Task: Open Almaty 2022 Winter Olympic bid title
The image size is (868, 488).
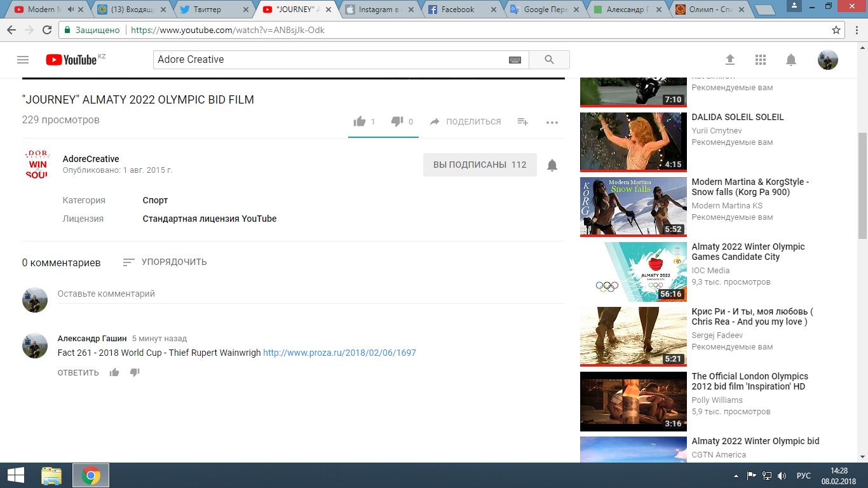Action: 756,441
